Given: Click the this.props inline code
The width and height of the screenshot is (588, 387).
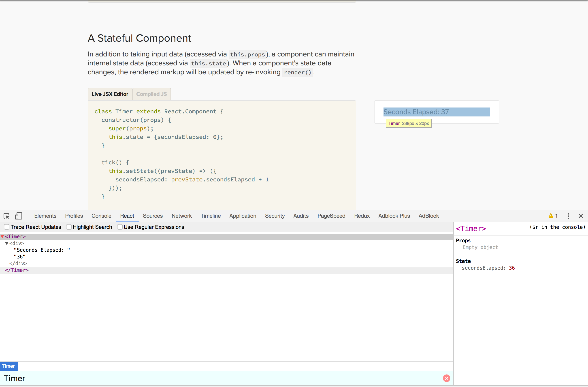Looking at the screenshot, I should coord(247,54).
